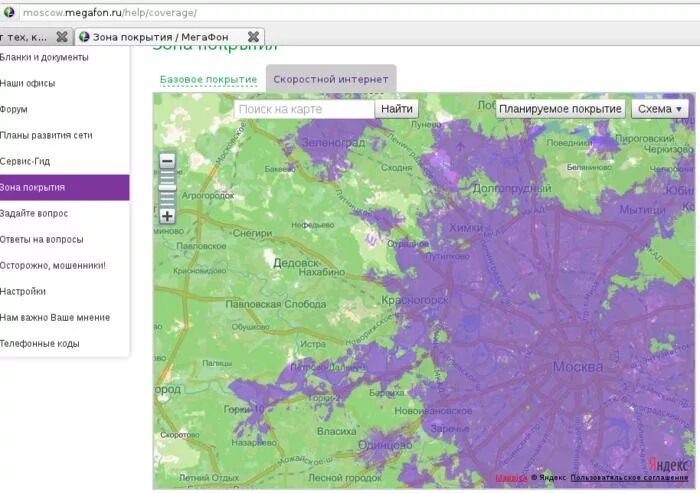Screen dimensions: 700x493
Task: Open 'Осторожно, мошенники!' sidebar link
Action: tap(53, 265)
